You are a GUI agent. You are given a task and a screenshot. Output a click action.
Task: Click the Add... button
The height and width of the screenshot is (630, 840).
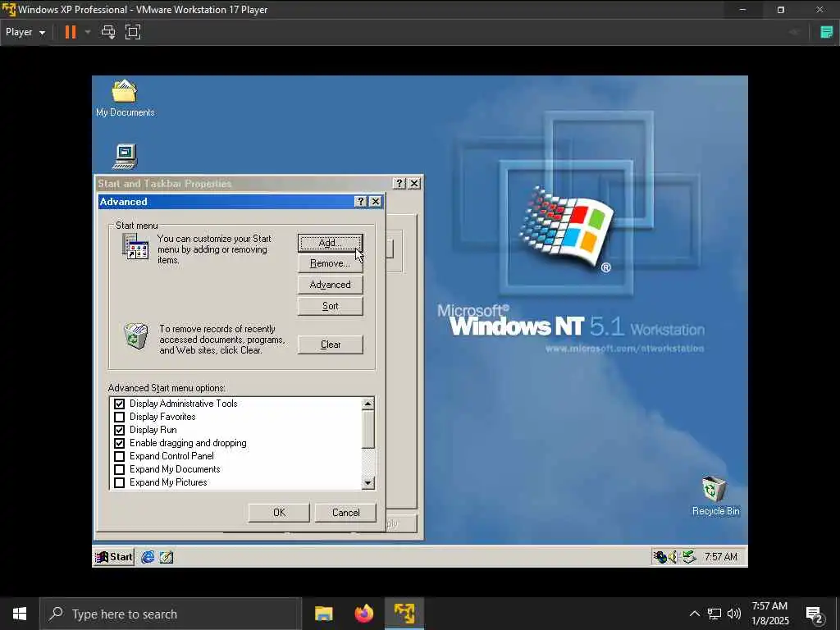330,243
